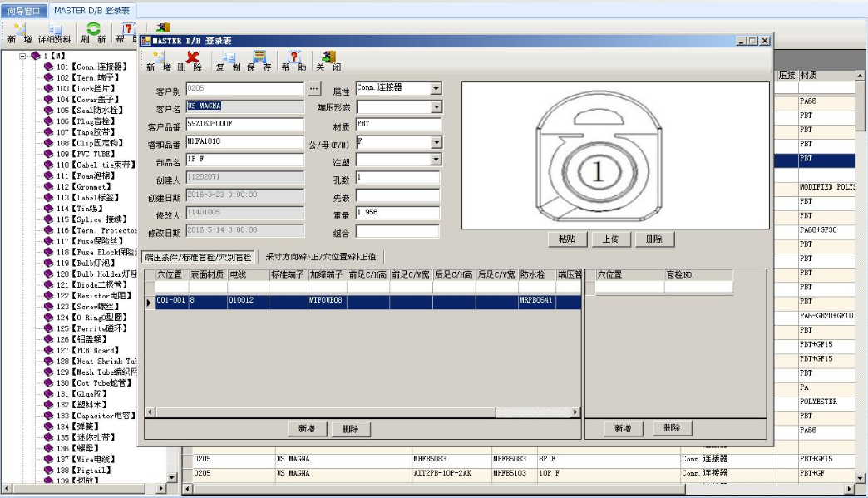Select tree item 133 Capacitor电容
Viewport: 868px width, 498px height.
(x=96, y=416)
